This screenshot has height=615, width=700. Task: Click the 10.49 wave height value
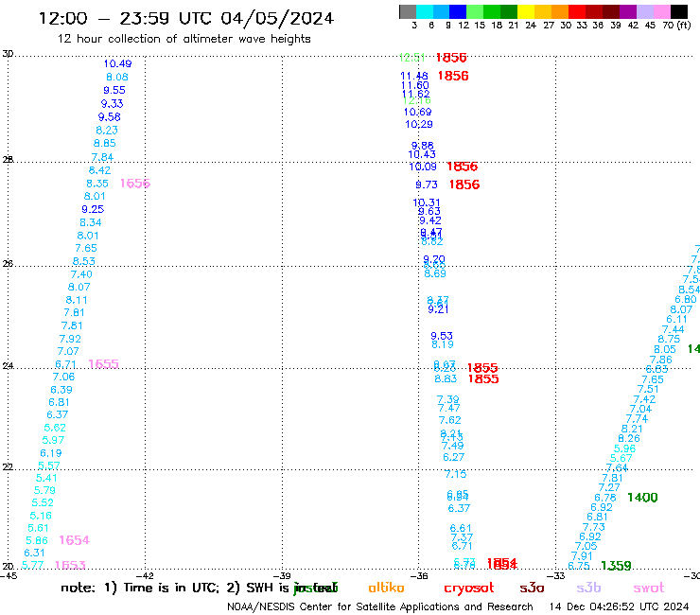click(118, 64)
